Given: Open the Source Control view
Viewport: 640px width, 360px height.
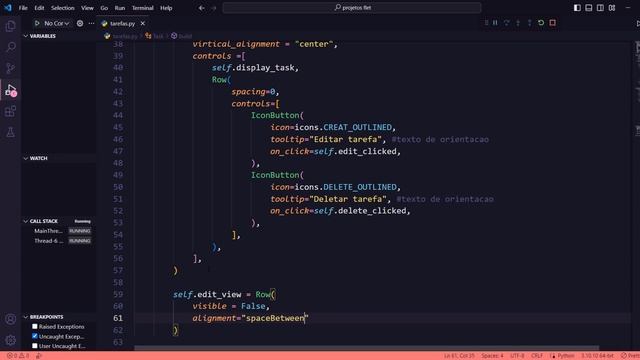Looking at the screenshot, I should (x=11, y=68).
